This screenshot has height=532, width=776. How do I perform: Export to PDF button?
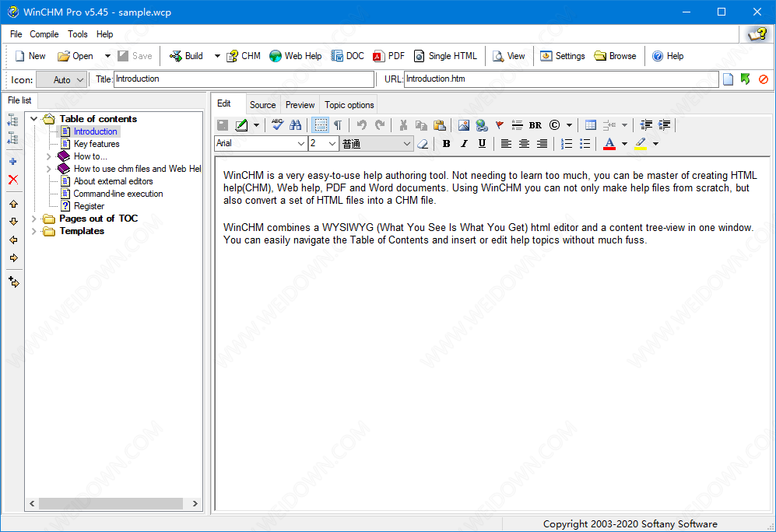pyautogui.click(x=388, y=56)
